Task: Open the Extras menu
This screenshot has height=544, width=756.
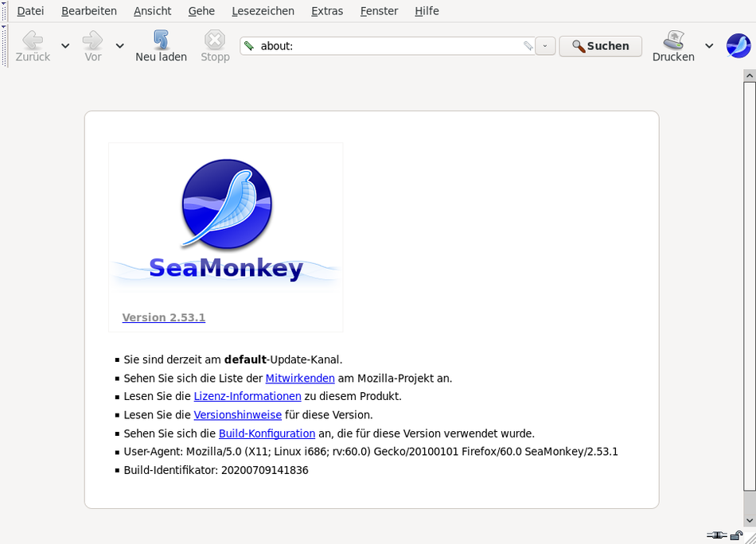Action: [327, 10]
